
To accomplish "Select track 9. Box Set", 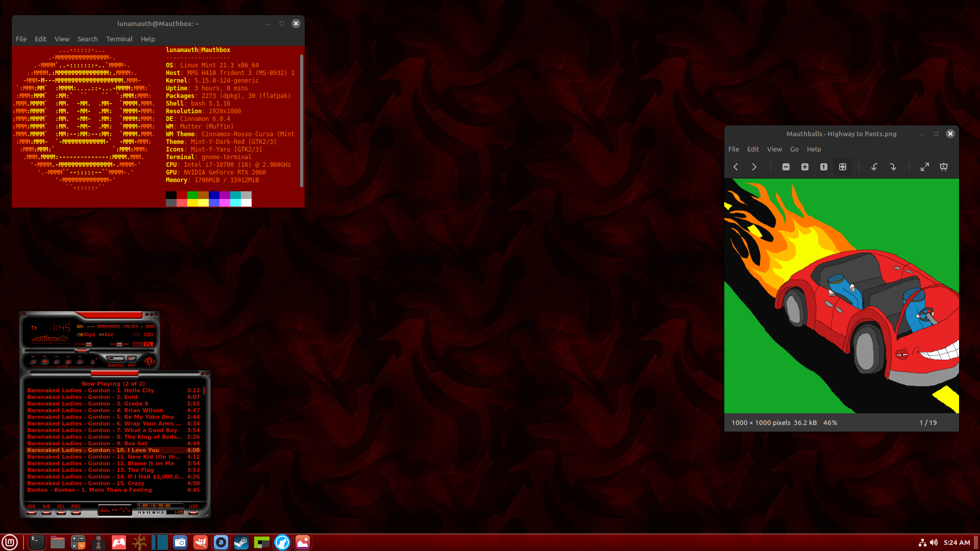I will pos(113,443).
